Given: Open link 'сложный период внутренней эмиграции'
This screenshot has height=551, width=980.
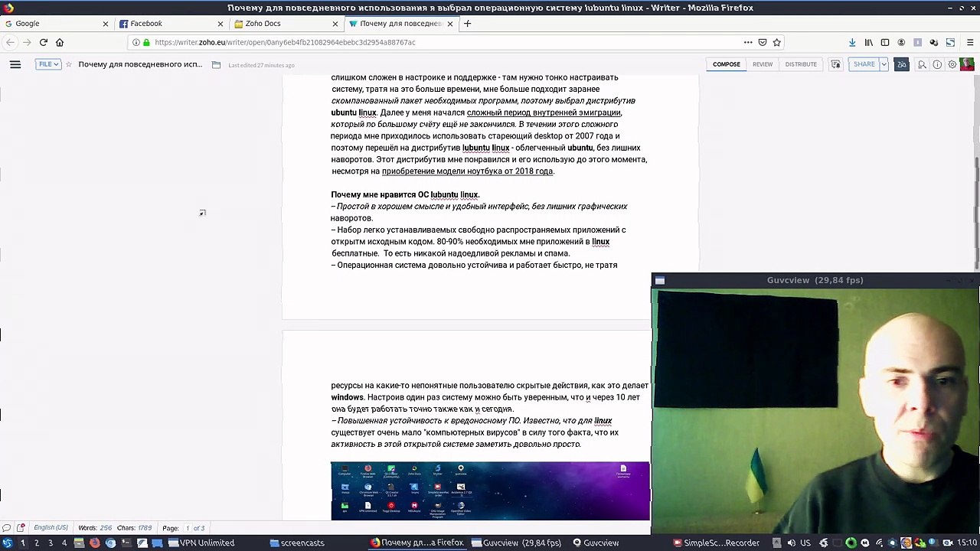Looking at the screenshot, I should coord(544,112).
